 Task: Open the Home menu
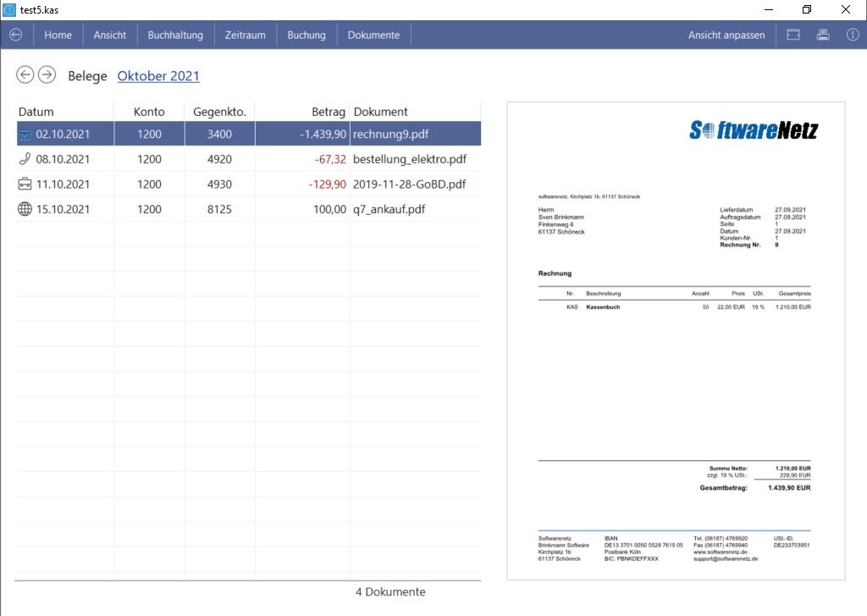coord(58,35)
